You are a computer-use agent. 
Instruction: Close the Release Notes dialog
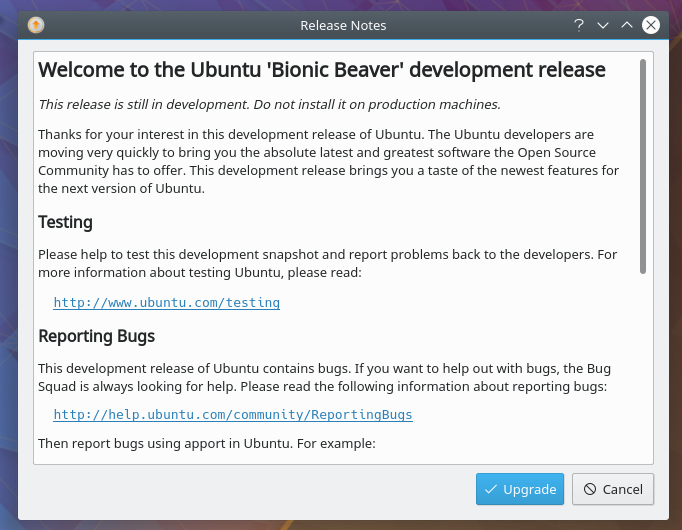pos(651,25)
